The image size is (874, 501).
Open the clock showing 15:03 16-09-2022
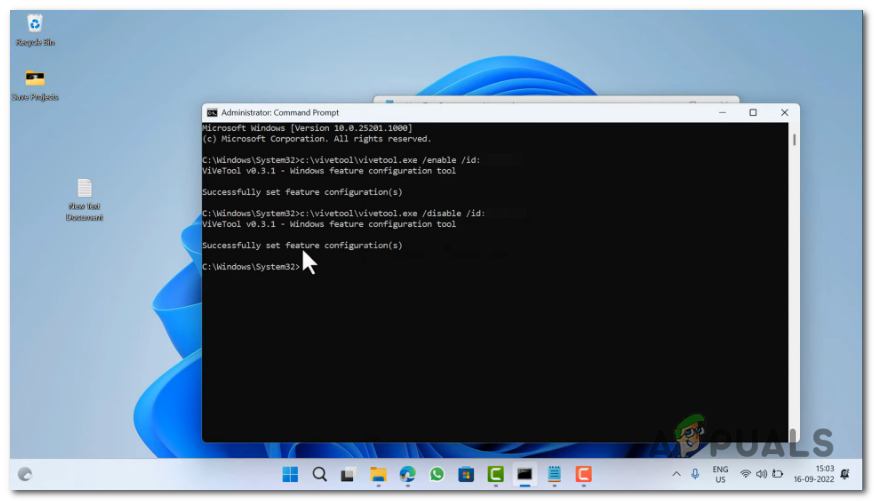click(814, 474)
